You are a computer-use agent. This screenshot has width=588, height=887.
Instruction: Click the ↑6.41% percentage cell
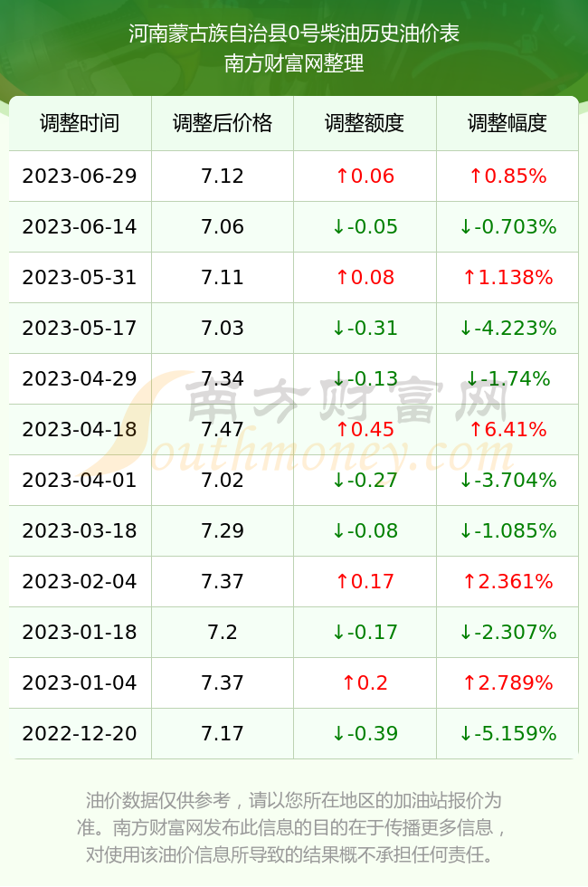(x=507, y=429)
